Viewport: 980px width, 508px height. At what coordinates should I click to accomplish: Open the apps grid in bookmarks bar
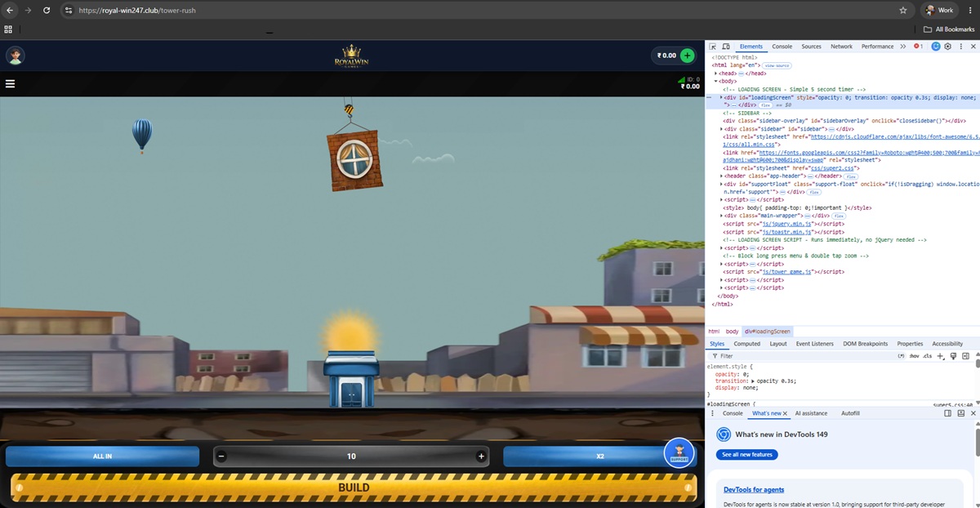click(x=8, y=29)
